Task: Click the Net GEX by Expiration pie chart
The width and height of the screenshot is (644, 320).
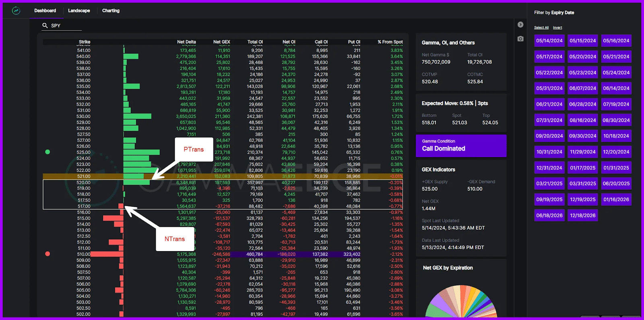Action: (x=461, y=302)
